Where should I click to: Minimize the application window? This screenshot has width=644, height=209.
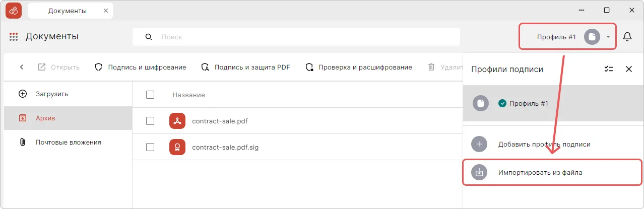[581, 10]
